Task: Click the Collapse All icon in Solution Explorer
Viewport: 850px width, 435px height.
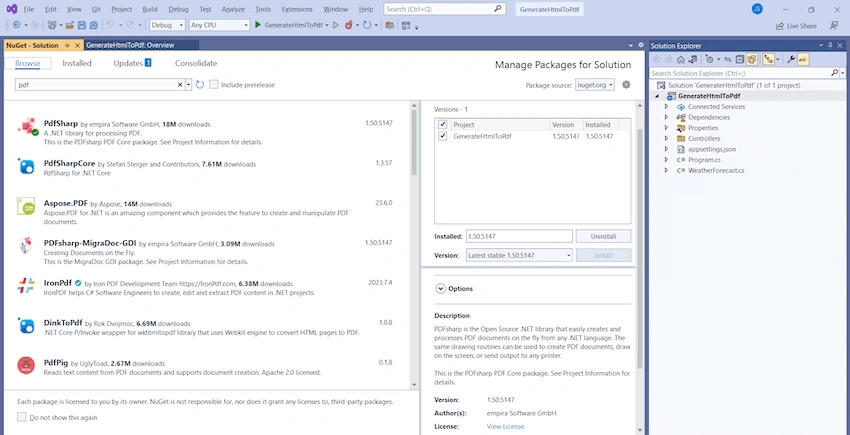Action: coord(739,60)
